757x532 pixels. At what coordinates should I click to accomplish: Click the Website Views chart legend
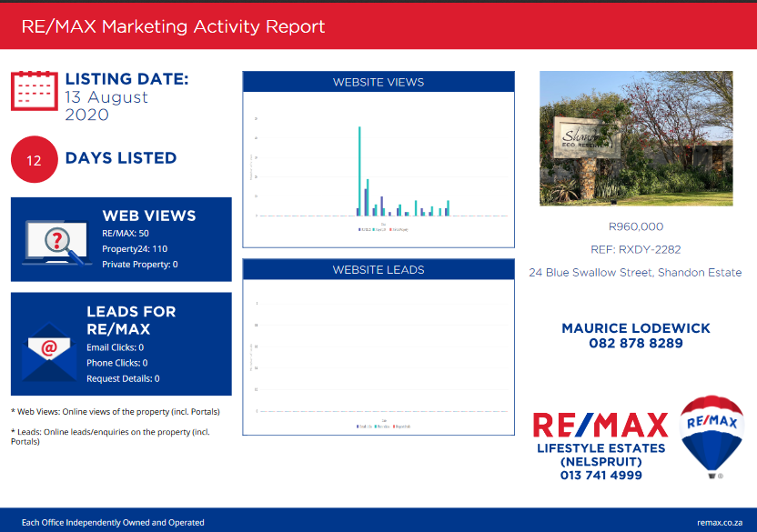[x=383, y=230]
